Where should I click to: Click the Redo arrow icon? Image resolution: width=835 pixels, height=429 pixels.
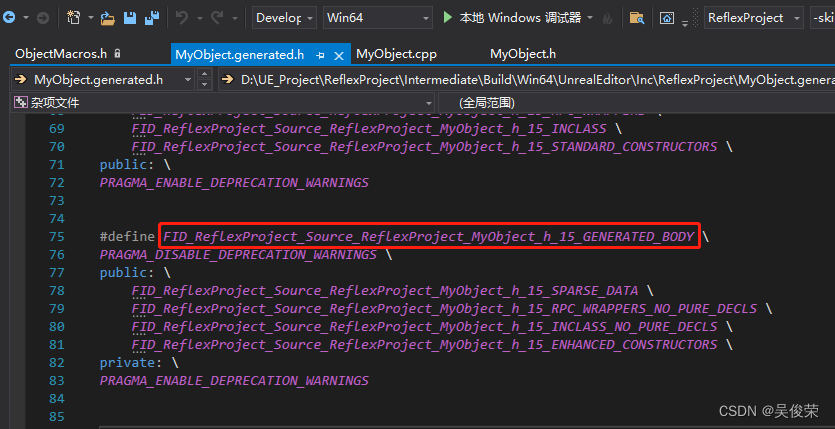(217, 18)
